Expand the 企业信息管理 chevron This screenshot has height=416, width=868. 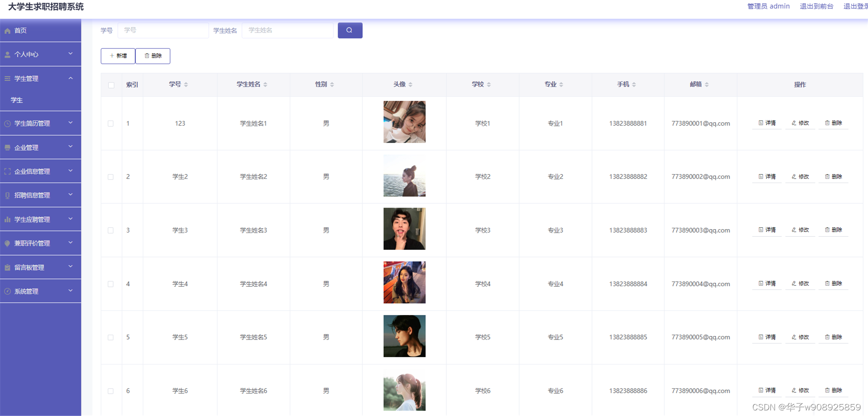[71, 171]
